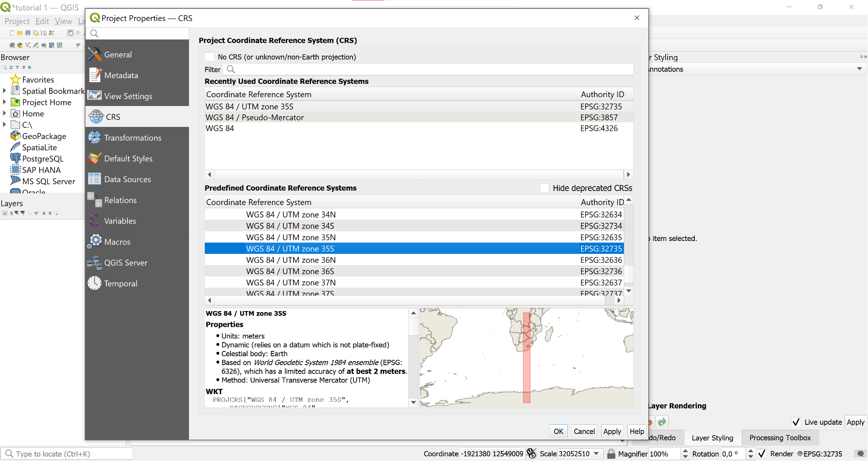Click OK in Project Properties dialog
The image size is (868, 461).
pyautogui.click(x=559, y=431)
